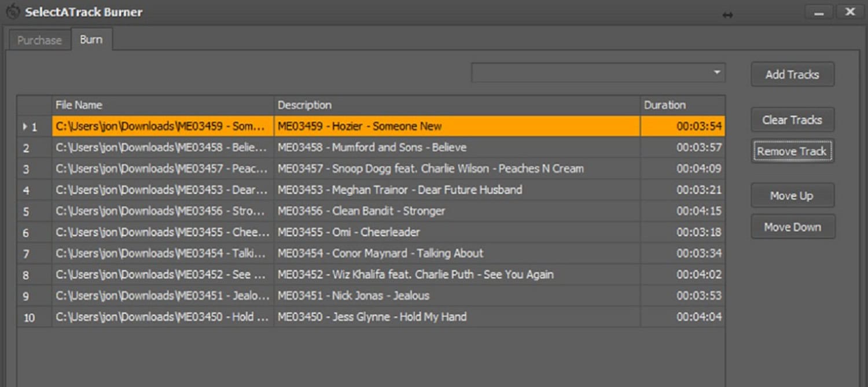Select row header number 4

(x=34, y=190)
